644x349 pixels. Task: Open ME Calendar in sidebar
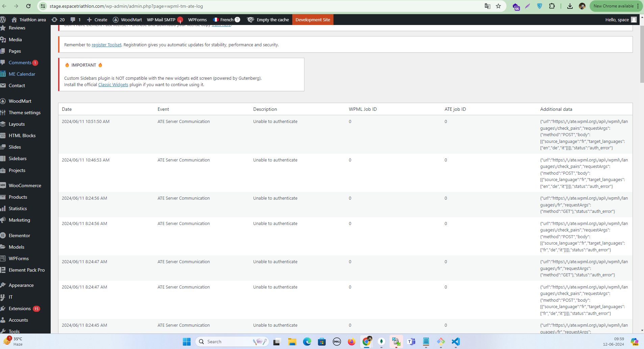[22, 74]
